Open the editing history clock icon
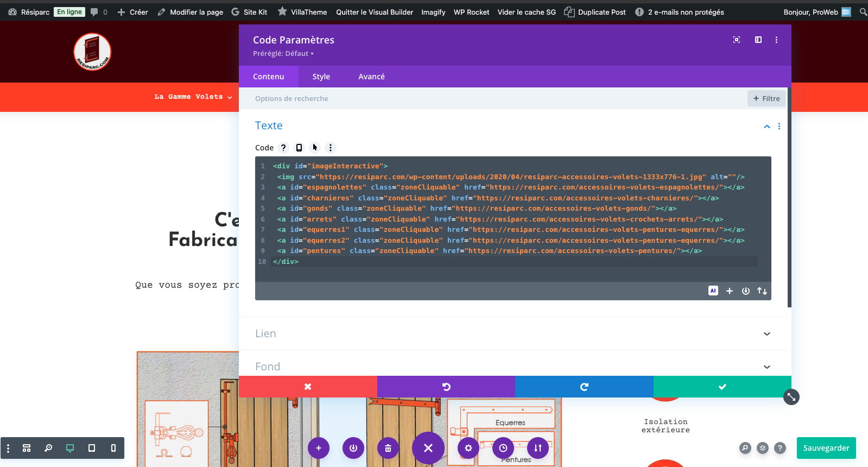Viewport: 868px width, 467px height. point(503,448)
